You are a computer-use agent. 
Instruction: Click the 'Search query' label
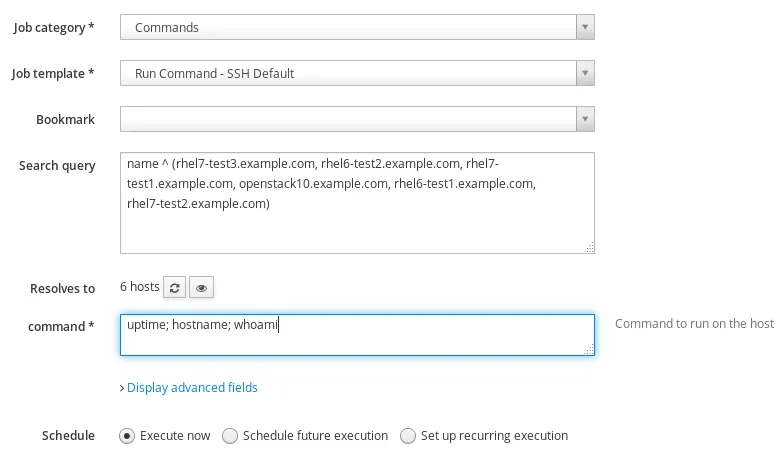click(57, 166)
